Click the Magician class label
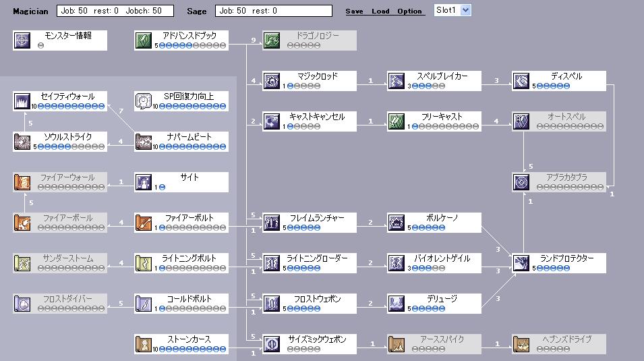 click(x=30, y=11)
